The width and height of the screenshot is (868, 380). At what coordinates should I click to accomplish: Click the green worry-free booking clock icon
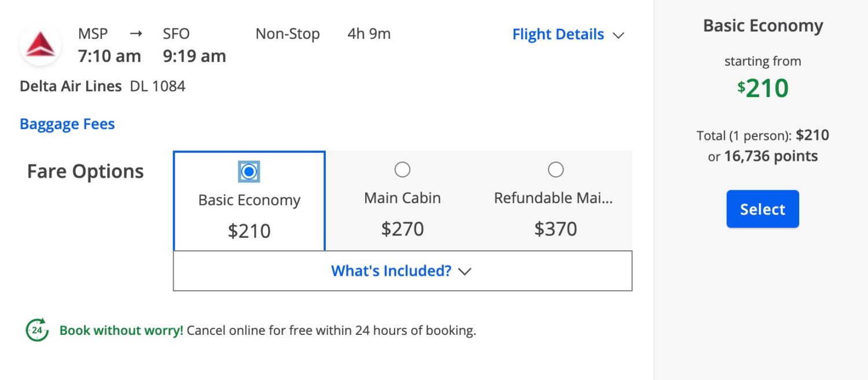click(36, 330)
